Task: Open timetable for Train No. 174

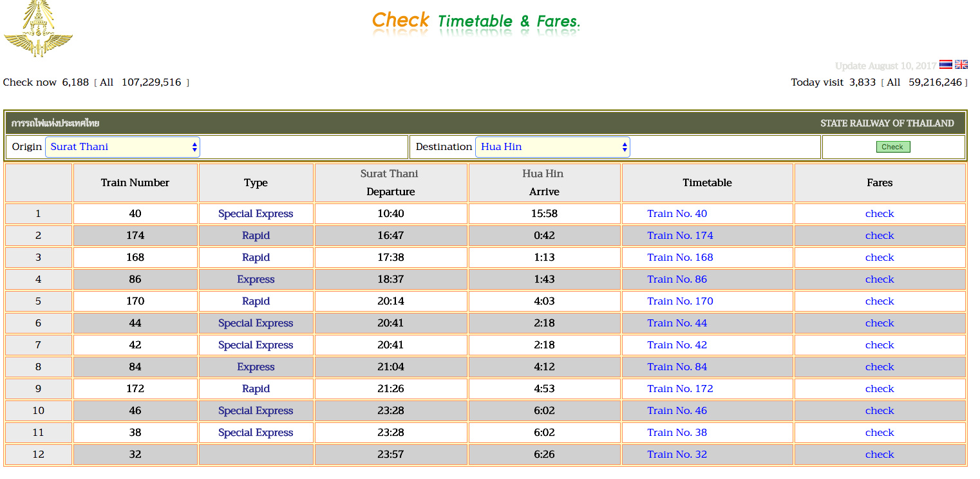Action: 680,236
